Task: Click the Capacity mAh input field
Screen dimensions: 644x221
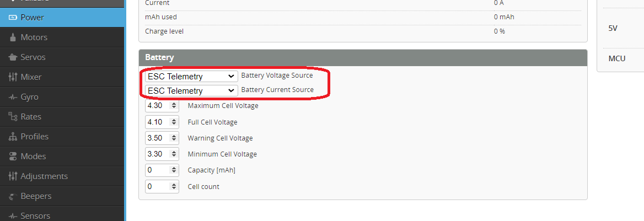Action: pyautogui.click(x=158, y=170)
